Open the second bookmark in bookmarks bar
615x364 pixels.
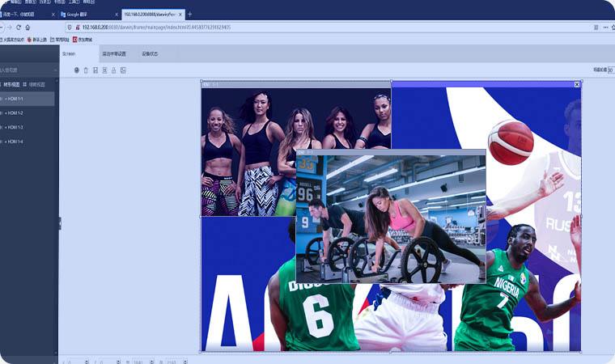point(37,40)
